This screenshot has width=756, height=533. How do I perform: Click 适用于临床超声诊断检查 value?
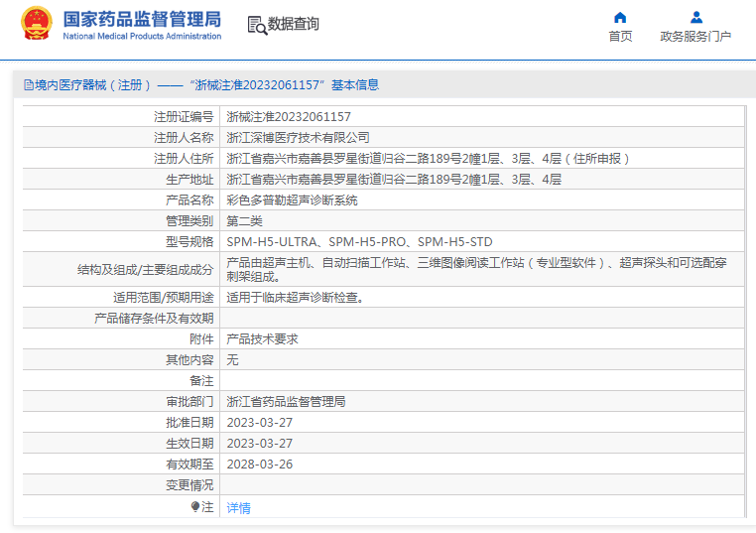pos(295,297)
